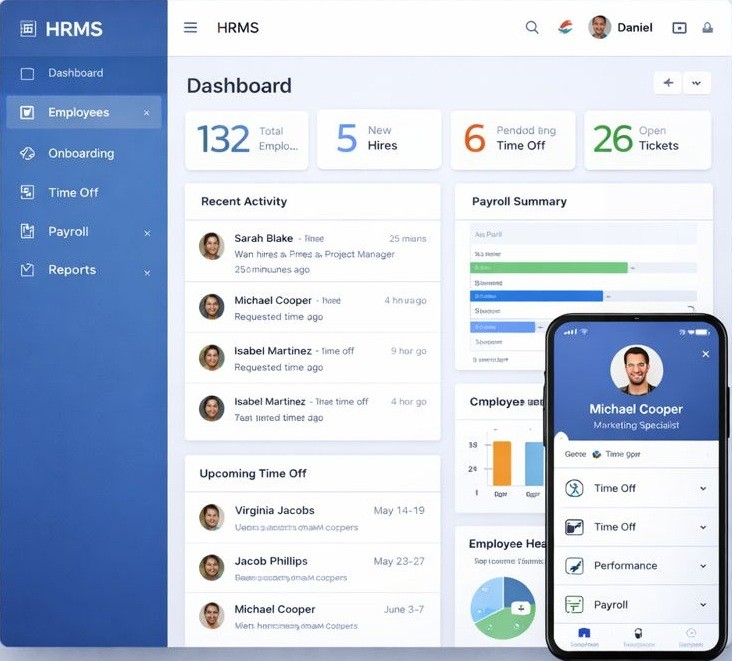Click the June 3-7 date
This screenshot has width=732, height=661.
[x=404, y=609]
